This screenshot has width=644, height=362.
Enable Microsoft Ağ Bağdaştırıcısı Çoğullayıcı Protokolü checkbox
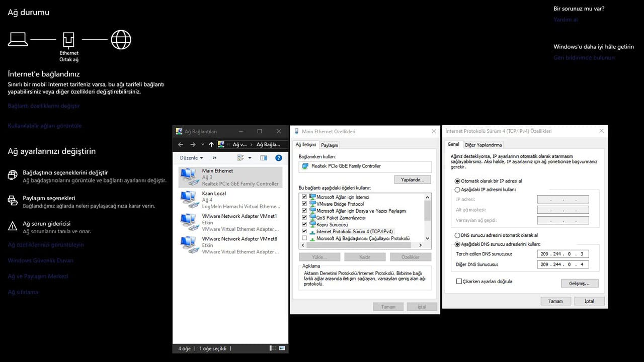coord(304,238)
